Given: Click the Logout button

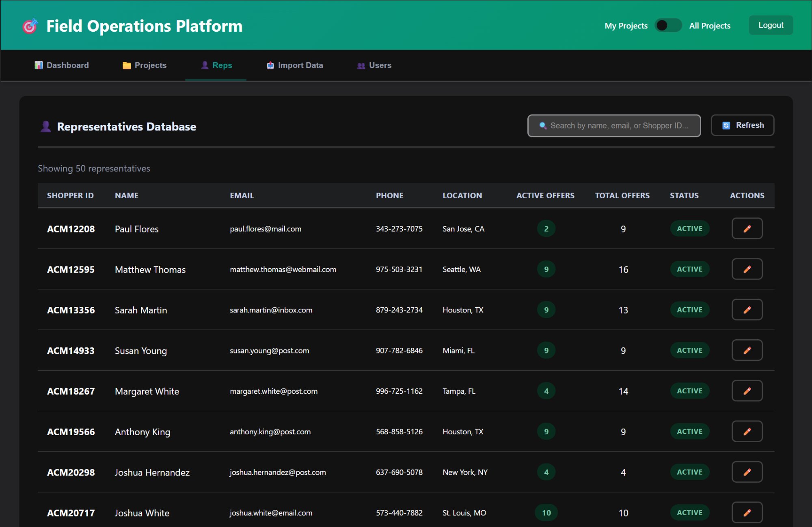Looking at the screenshot, I should (x=771, y=25).
